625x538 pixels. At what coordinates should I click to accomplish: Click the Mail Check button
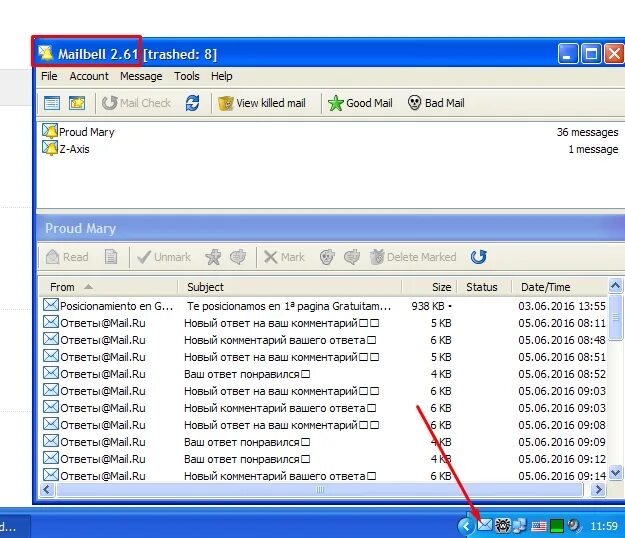click(136, 103)
